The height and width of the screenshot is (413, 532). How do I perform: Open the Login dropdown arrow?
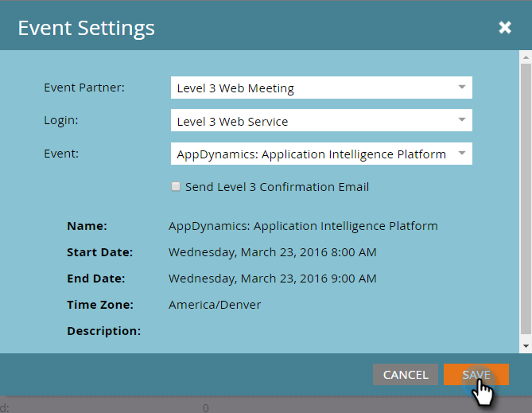[462, 120]
